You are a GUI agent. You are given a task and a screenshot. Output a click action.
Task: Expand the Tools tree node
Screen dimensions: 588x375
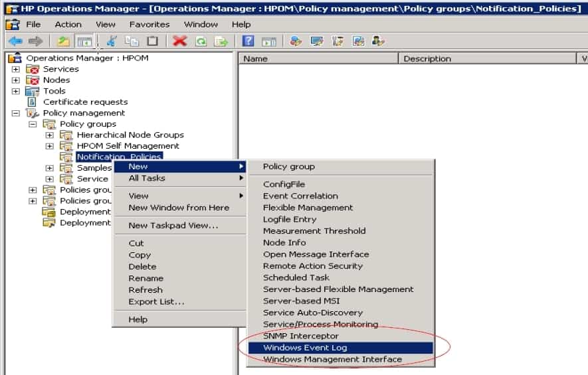[16, 91]
